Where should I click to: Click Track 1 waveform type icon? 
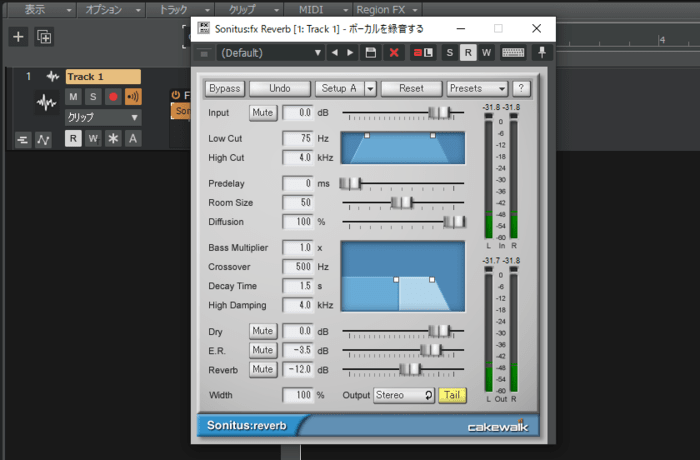pyautogui.click(x=53, y=76)
